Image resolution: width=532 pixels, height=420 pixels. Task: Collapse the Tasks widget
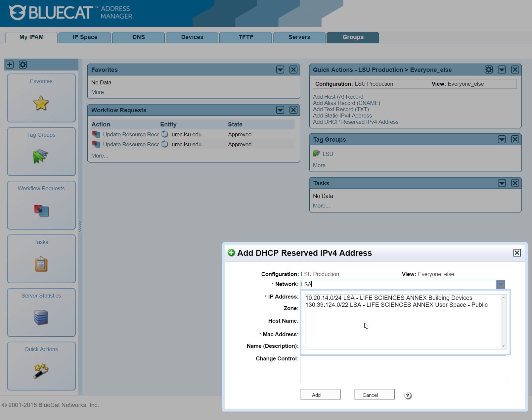(502, 183)
